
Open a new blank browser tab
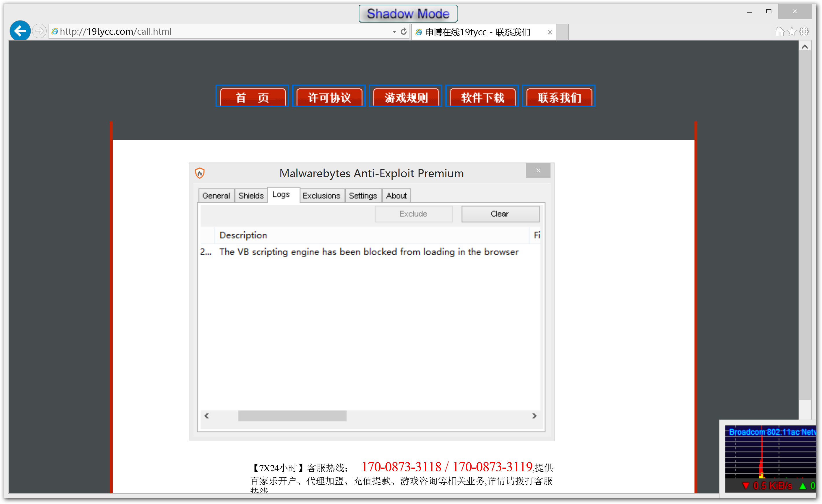point(562,32)
